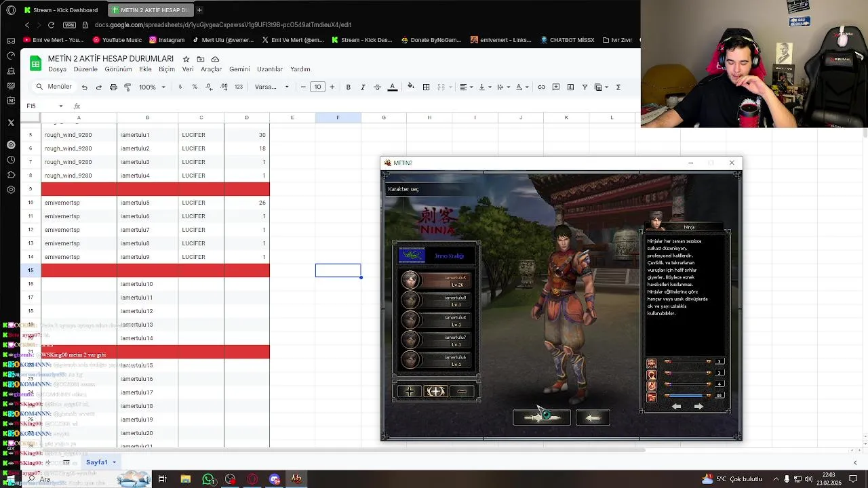
Task: Click the back arrow button in Metin2
Action: coord(593,418)
